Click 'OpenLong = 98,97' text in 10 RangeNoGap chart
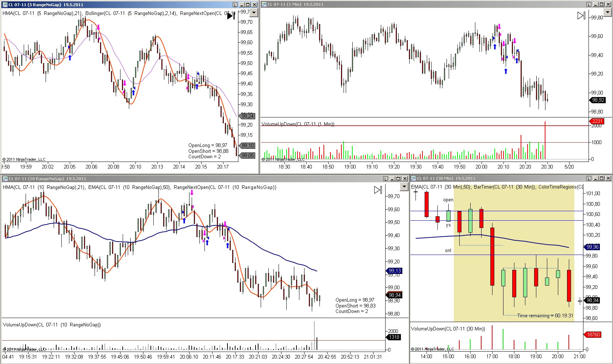 click(355, 300)
